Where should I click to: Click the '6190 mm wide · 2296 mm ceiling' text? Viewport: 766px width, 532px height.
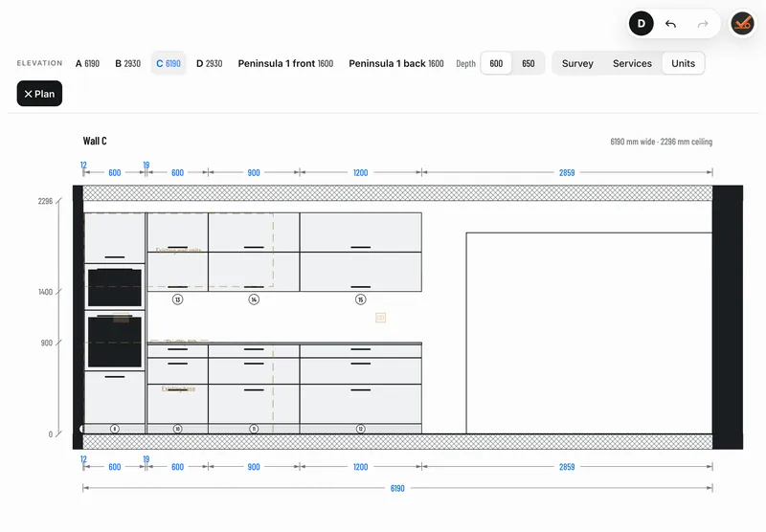(x=661, y=142)
